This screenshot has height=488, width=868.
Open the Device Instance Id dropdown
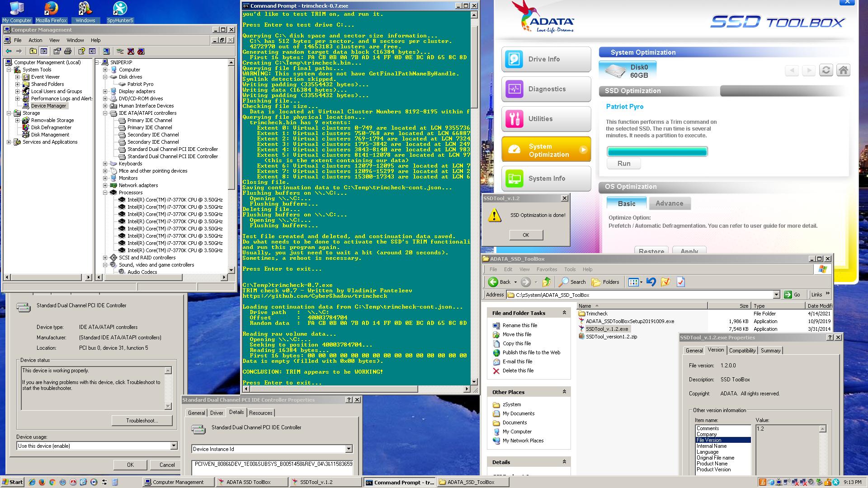pos(349,449)
